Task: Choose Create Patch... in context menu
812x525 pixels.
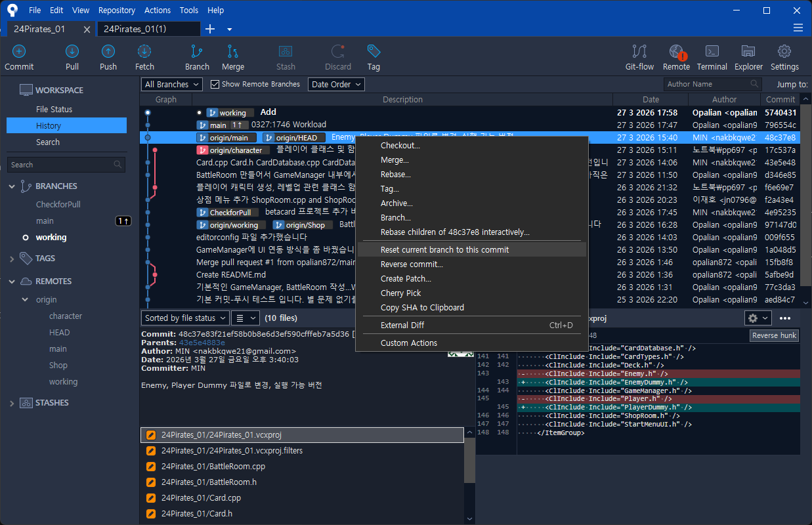Action: point(471,279)
